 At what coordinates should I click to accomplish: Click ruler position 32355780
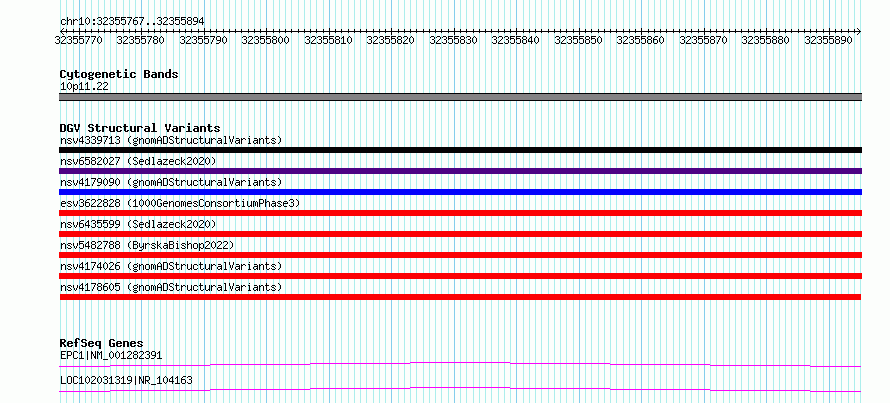[x=141, y=40]
